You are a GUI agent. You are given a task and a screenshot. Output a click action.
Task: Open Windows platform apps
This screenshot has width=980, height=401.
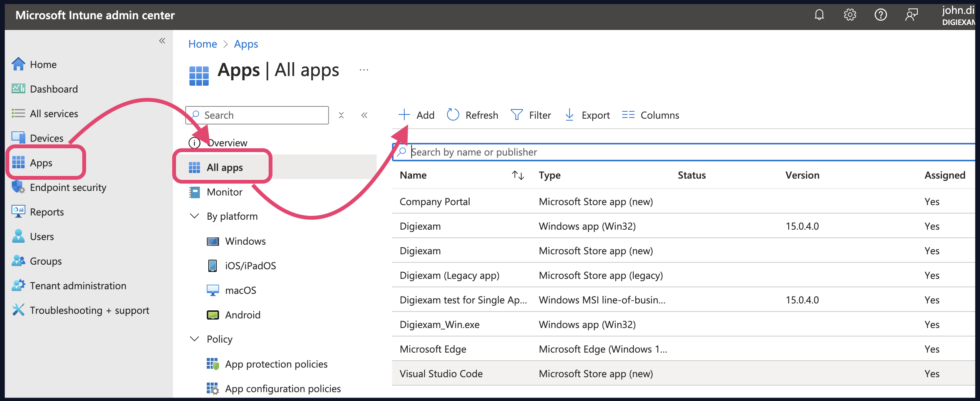pyautogui.click(x=245, y=241)
